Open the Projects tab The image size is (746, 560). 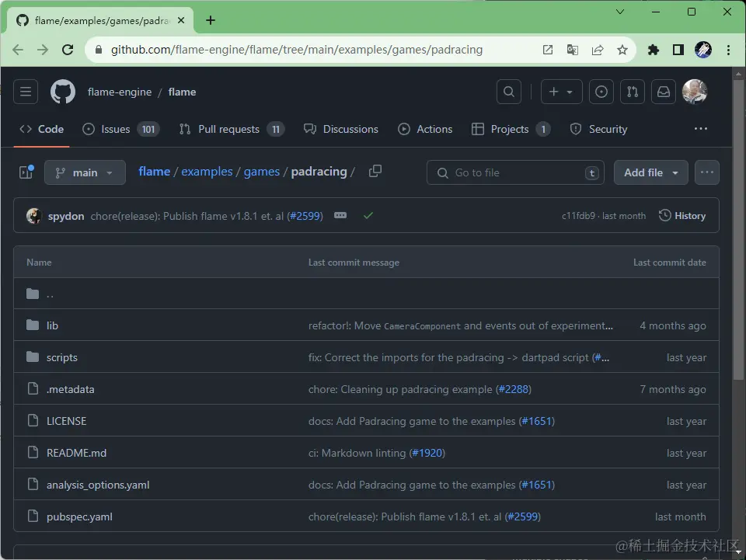(511, 129)
